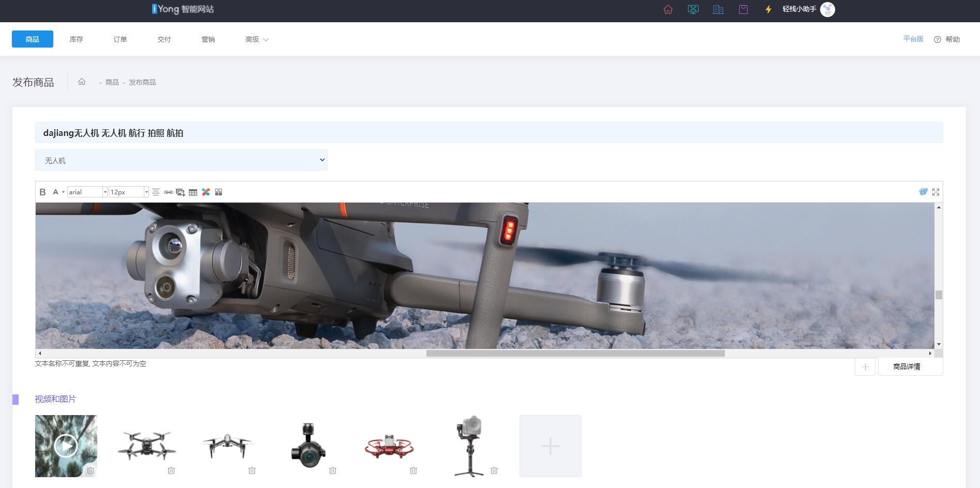
Task: Open the purple shopping bag icon
Action: click(x=744, y=9)
